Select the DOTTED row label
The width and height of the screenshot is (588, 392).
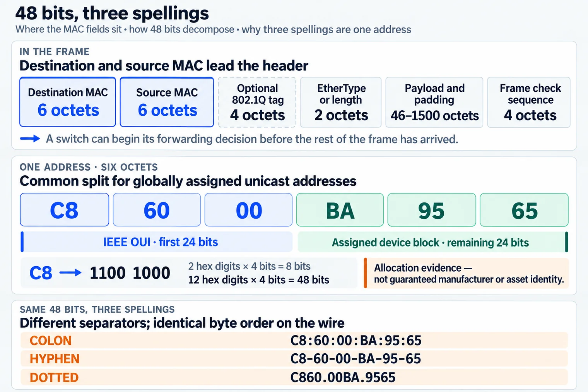(x=54, y=377)
